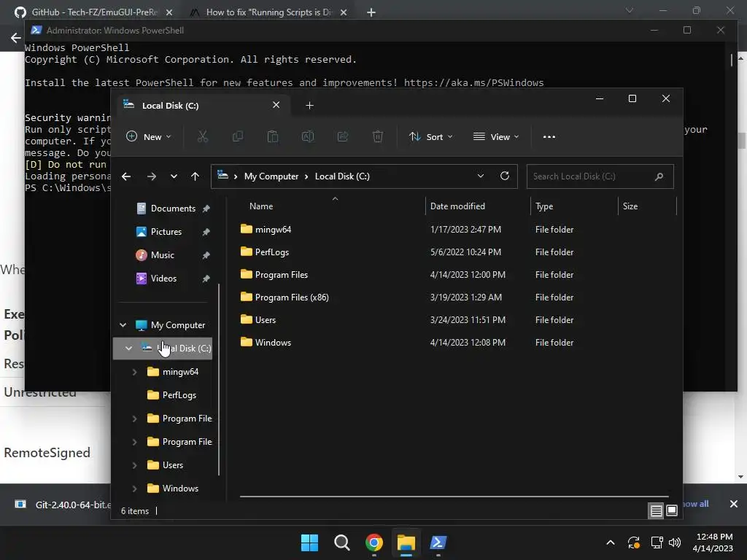Switch to details view icon in status bar
Viewport: 747px width, 560px height.
(656, 510)
